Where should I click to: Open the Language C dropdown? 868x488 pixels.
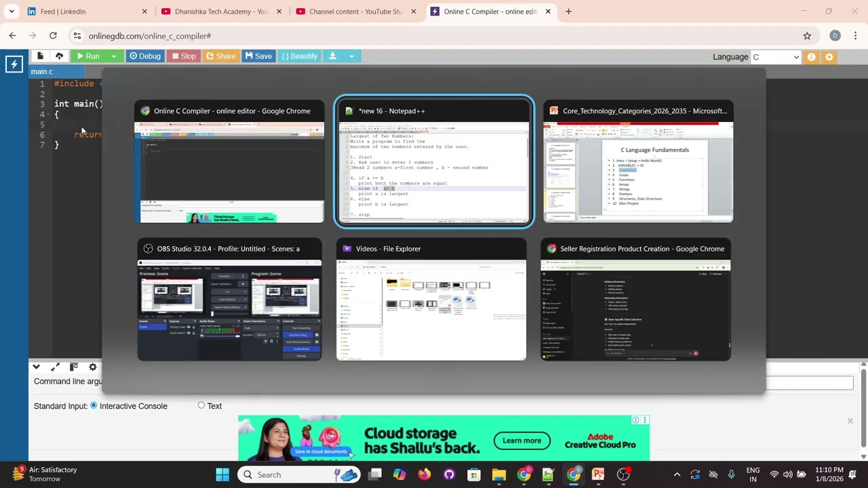tap(776, 57)
